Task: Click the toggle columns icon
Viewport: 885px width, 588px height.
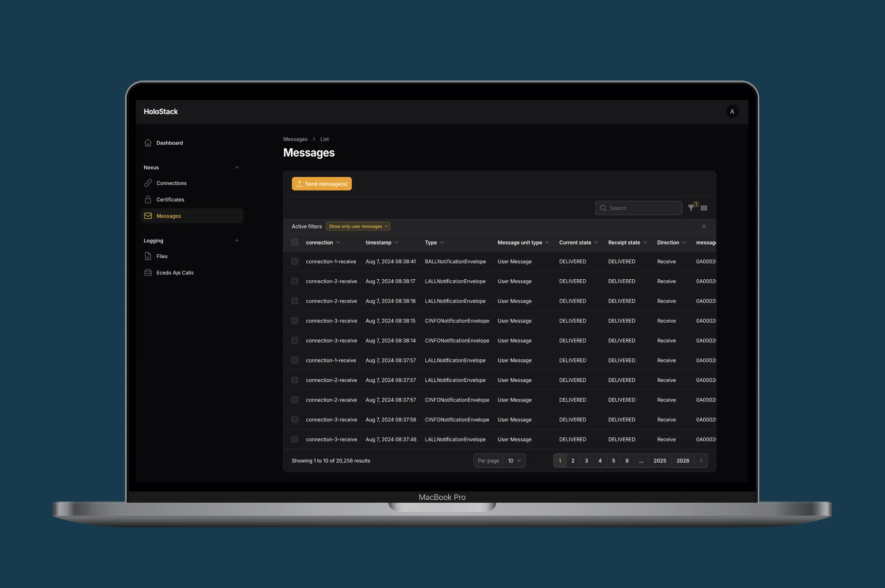Action: (x=704, y=208)
